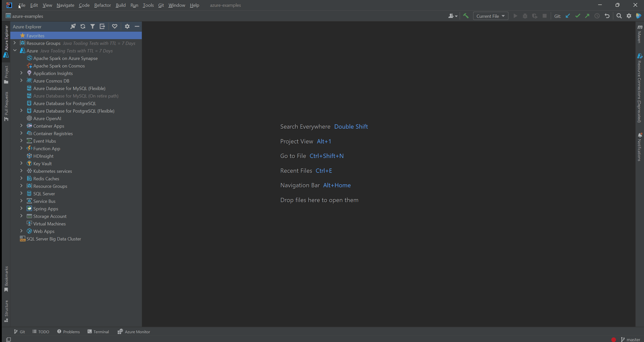Open the Refactor menu
Image resolution: width=644 pixels, height=342 pixels.
tap(103, 5)
